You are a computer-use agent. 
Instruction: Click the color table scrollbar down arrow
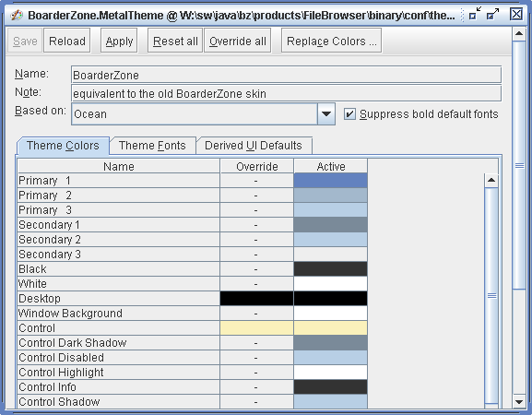(519, 402)
